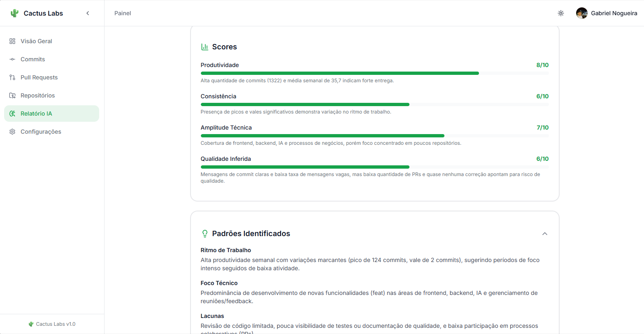The image size is (644, 334).
Task: Click the bar chart icon beside Scores
Action: (x=205, y=46)
